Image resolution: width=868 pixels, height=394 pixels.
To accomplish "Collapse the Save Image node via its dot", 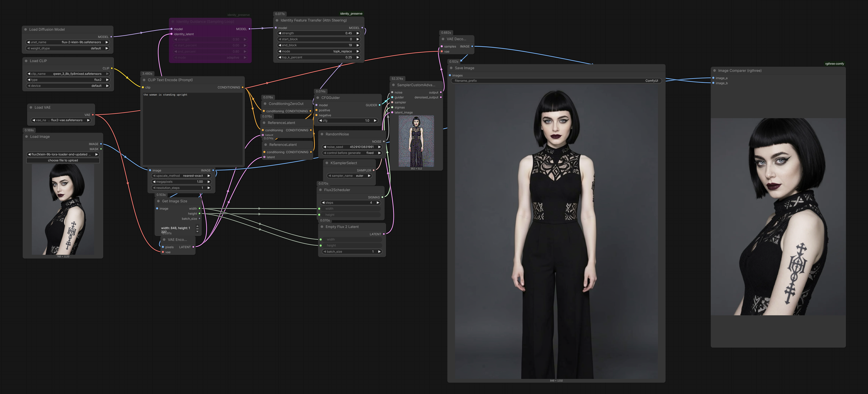I will [451, 68].
